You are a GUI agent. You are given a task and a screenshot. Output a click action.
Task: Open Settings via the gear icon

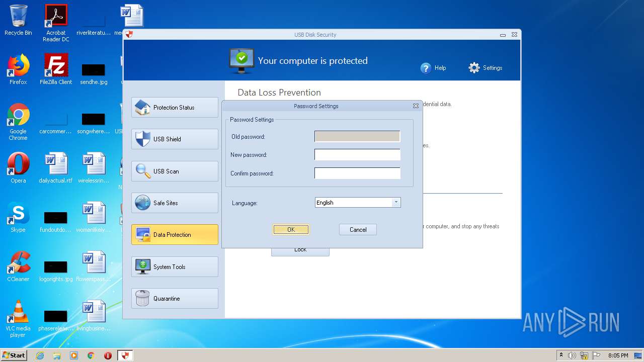point(474,68)
